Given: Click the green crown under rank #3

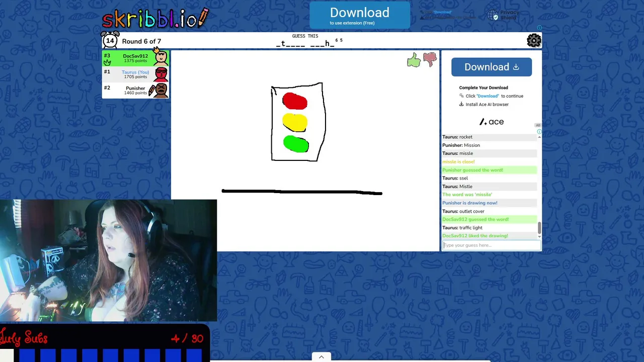Looking at the screenshot, I should (x=107, y=62).
